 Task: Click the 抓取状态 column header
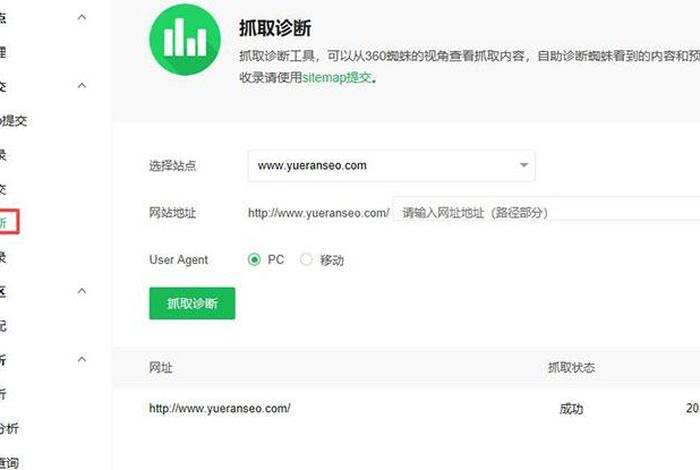[571, 368]
